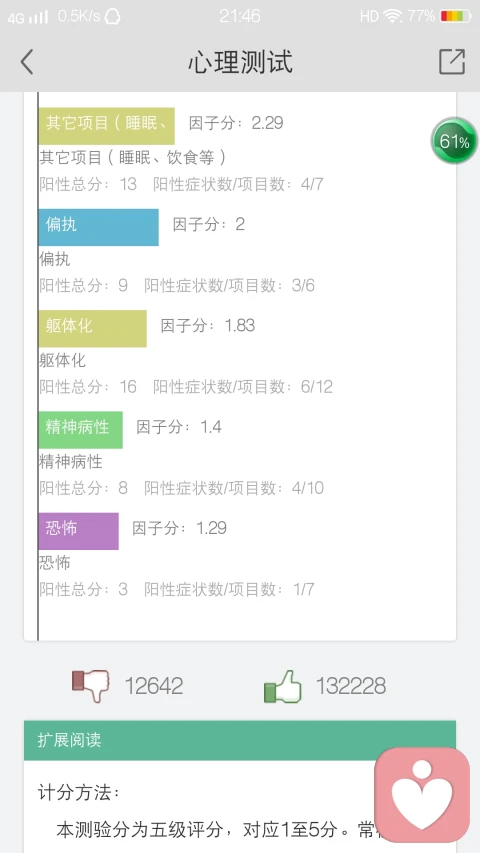Select the 其它项目 (睡眠、 bar
The width and height of the screenshot is (480, 853).
[x=107, y=126]
